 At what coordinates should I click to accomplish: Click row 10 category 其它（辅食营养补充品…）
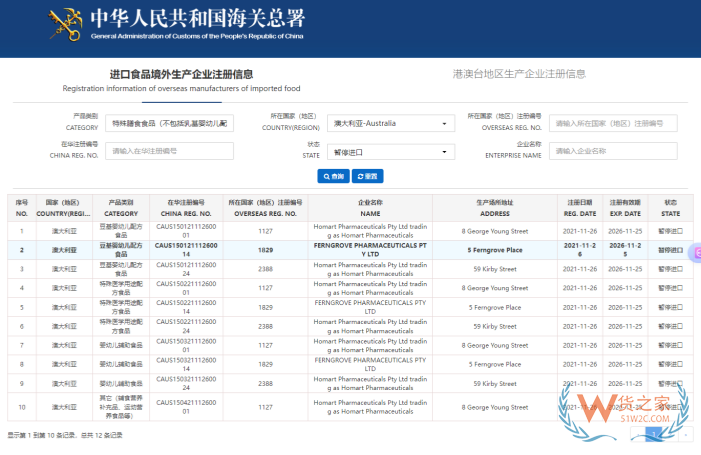(x=121, y=407)
